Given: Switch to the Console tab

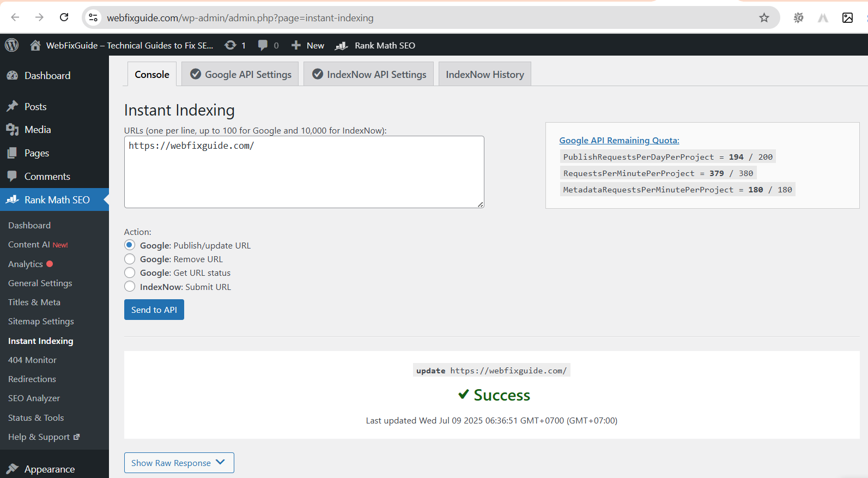Looking at the screenshot, I should coord(152,74).
